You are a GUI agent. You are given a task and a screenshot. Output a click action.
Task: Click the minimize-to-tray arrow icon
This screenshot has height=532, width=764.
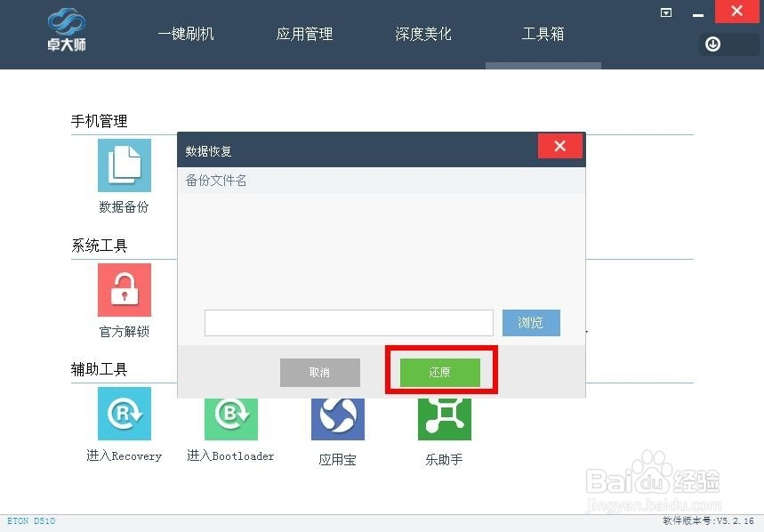(x=665, y=12)
